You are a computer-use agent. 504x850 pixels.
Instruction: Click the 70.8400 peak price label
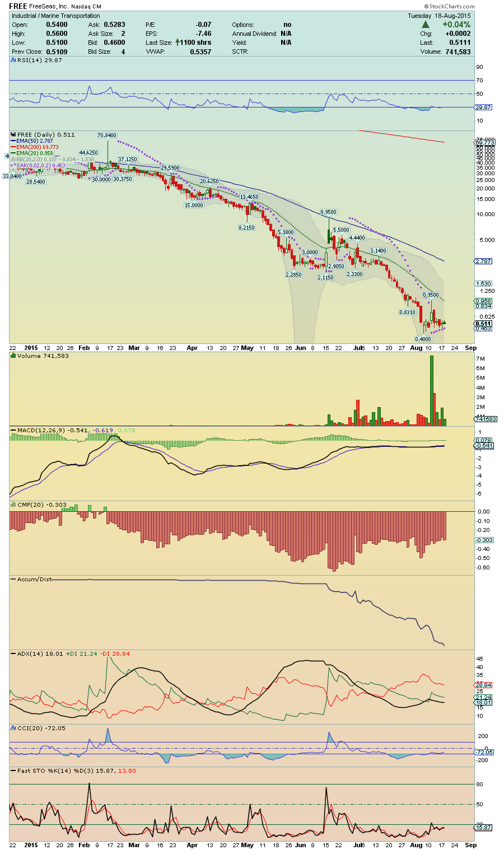(106, 136)
